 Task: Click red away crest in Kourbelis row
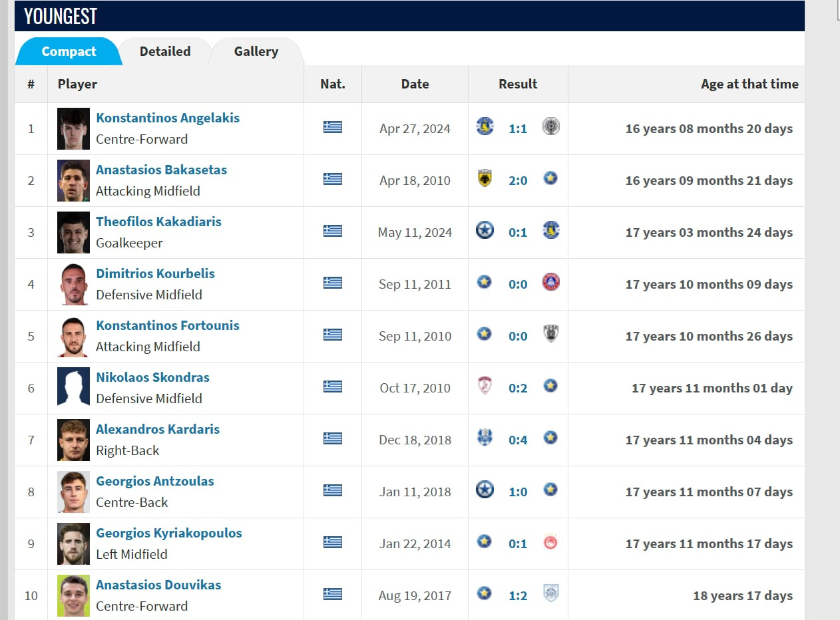coord(550,282)
